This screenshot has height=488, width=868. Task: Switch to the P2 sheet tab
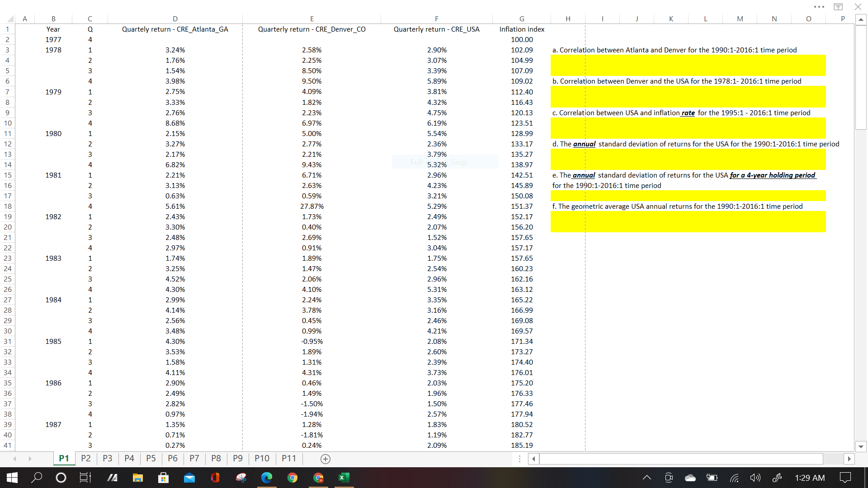[85, 458]
